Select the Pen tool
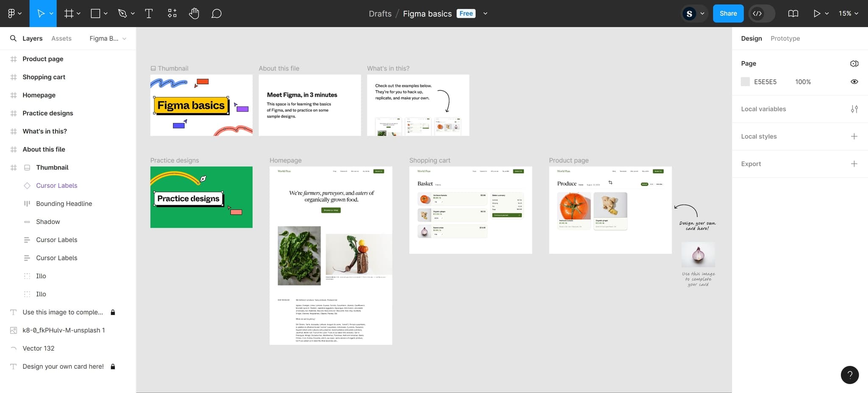The width and height of the screenshot is (868, 393). coord(122,13)
